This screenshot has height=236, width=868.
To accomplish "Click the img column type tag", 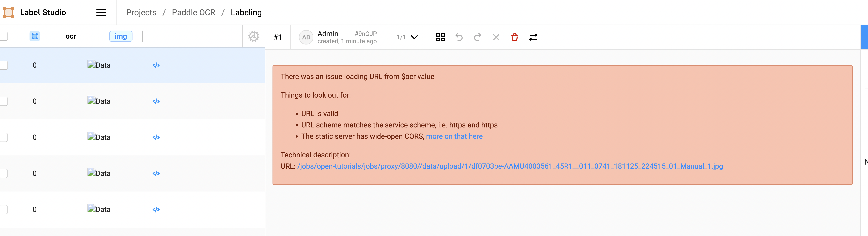I will [x=121, y=36].
